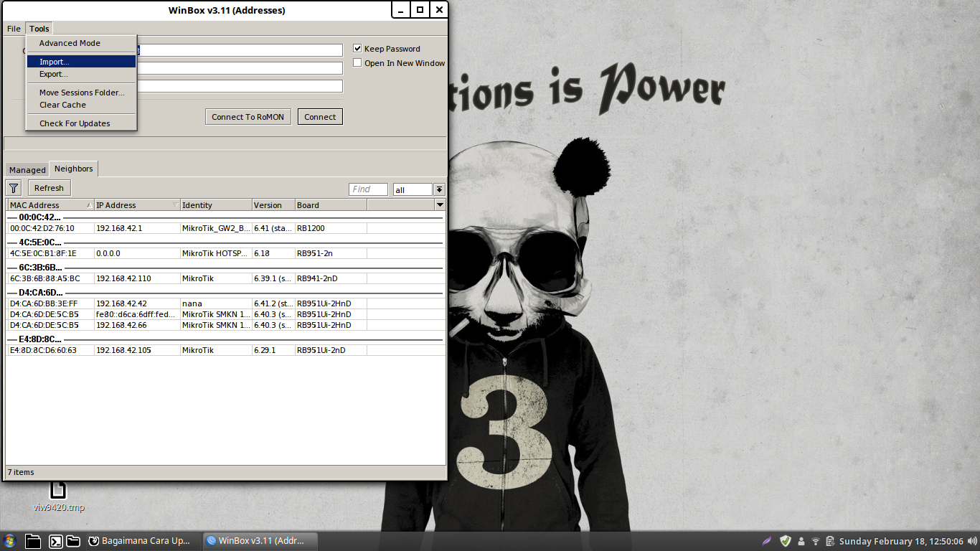Image resolution: width=980 pixels, height=551 pixels.
Task: Select Import... menu entry
Action: tap(81, 62)
